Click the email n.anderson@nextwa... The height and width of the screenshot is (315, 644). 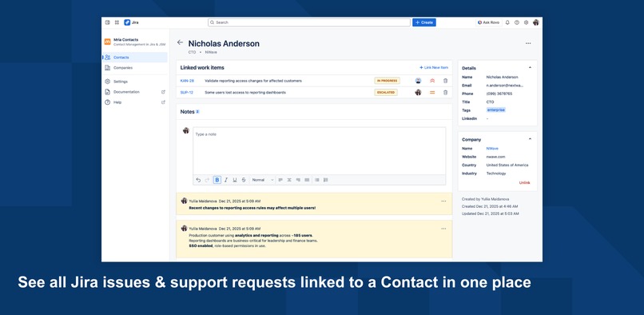pyautogui.click(x=505, y=86)
